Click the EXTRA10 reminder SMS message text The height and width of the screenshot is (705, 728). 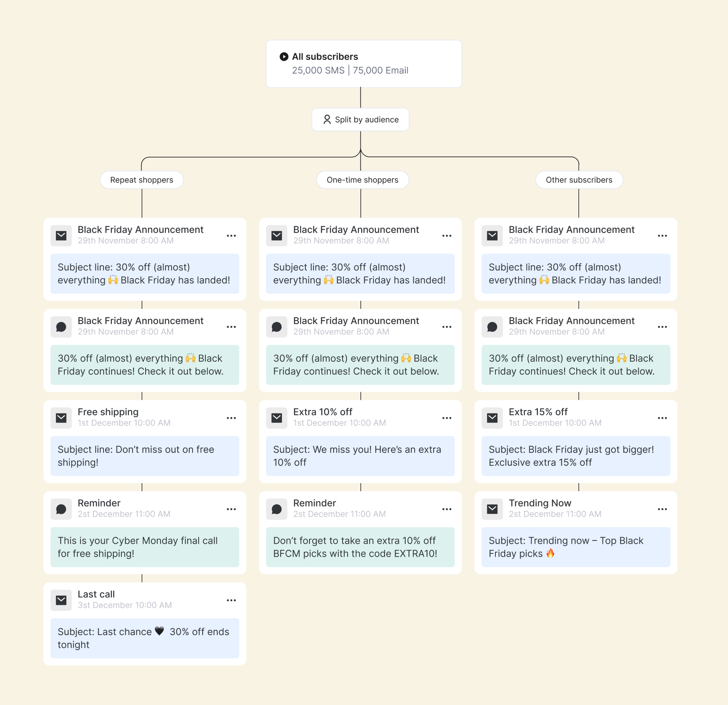(360, 547)
